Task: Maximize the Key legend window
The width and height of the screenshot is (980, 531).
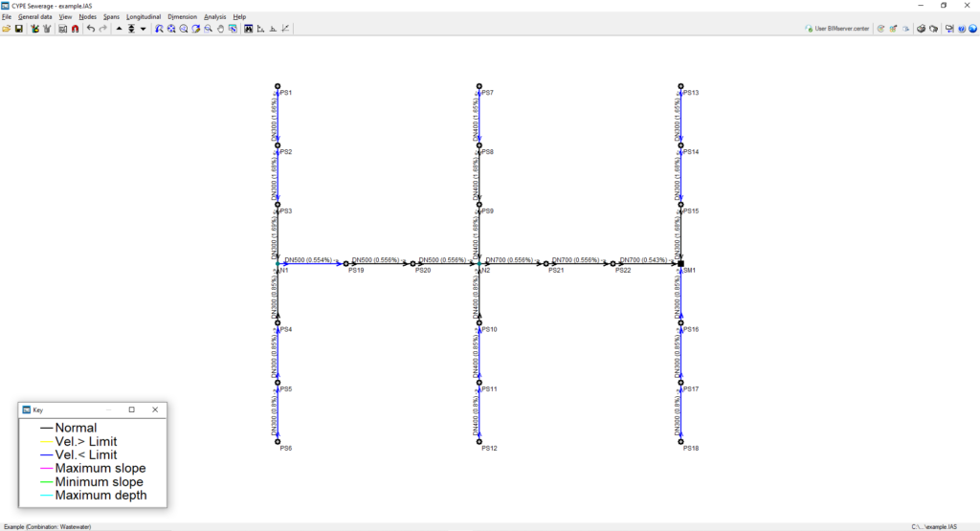Action: tap(132, 409)
